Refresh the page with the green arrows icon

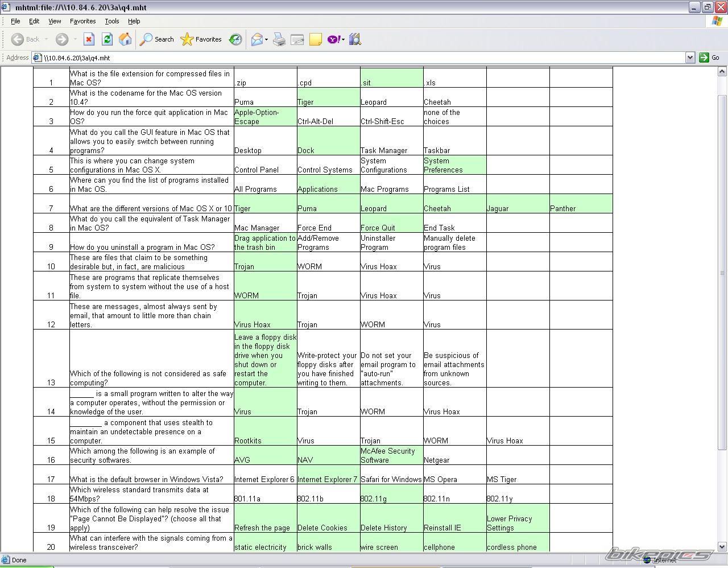click(x=107, y=39)
